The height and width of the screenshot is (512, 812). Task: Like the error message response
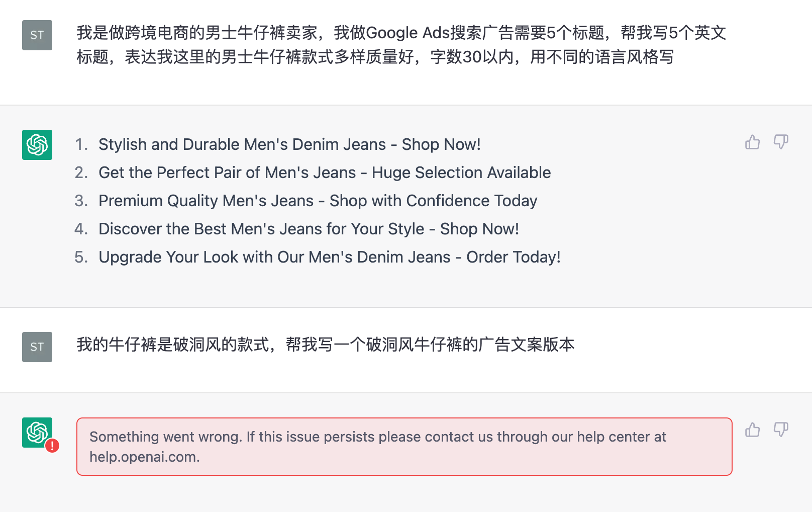(x=752, y=430)
